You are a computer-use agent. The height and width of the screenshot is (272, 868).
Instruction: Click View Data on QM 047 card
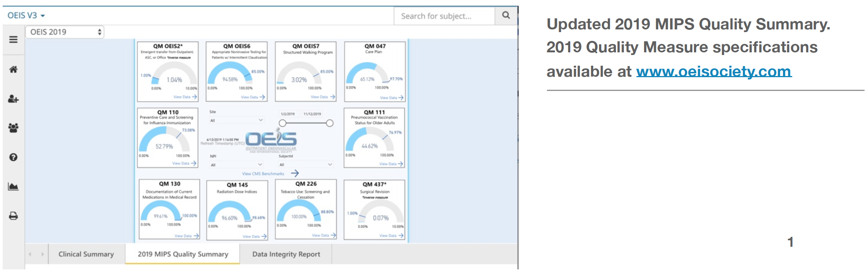click(x=392, y=98)
